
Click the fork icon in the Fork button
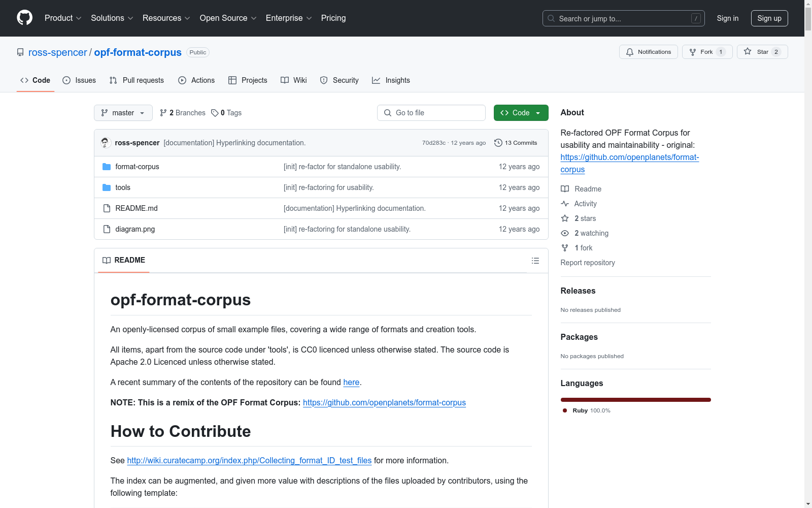tap(693, 52)
